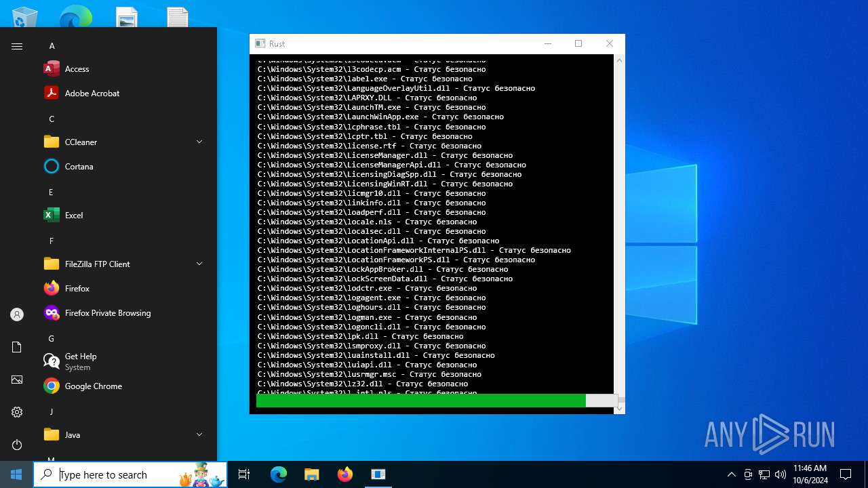
Task: Open the network icon in the tray
Action: click(764, 474)
